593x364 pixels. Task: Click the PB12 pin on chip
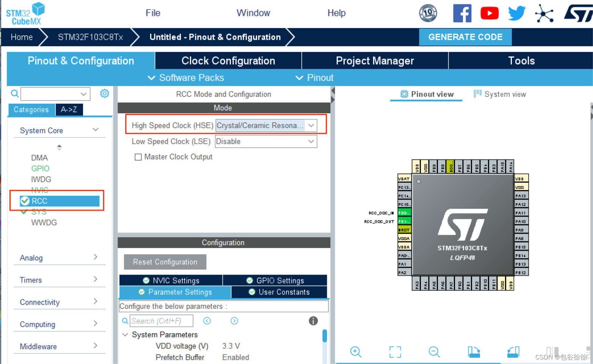point(521,273)
